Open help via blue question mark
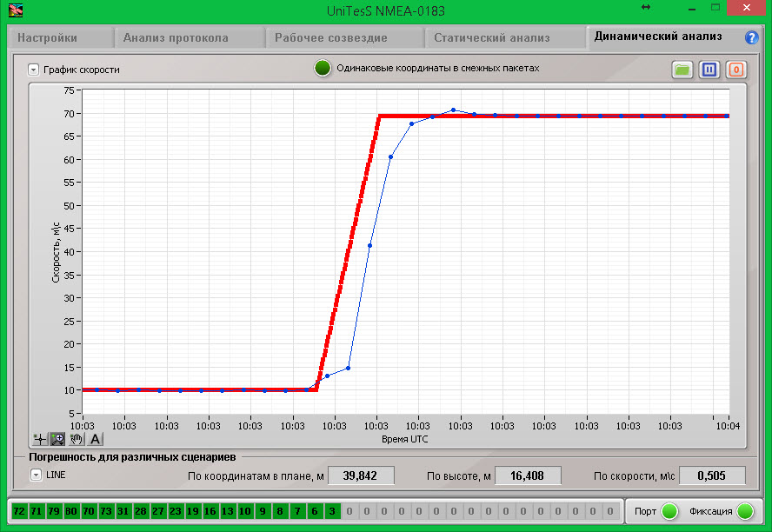Image resolution: width=772 pixels, height=532 pixels. (752, 38)
